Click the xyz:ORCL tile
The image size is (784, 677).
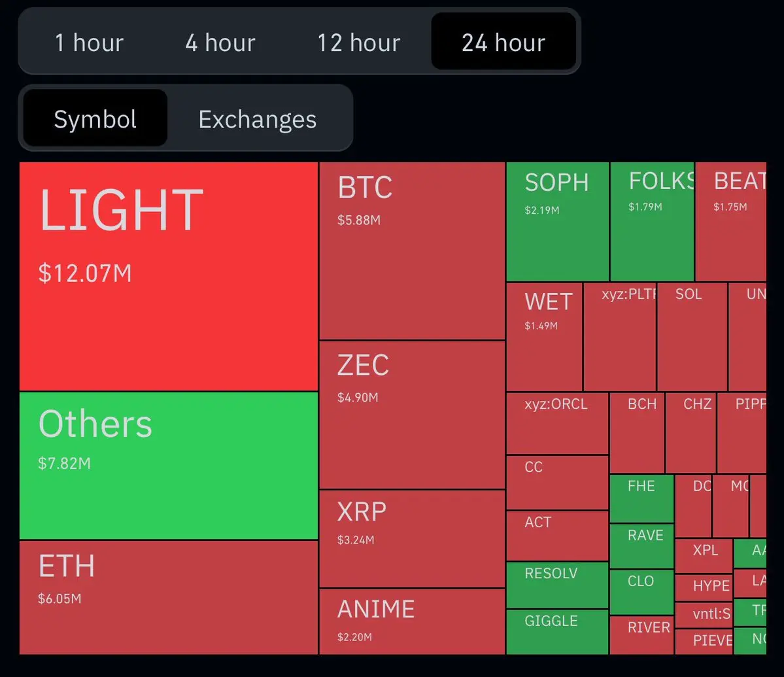pos(558,423)
